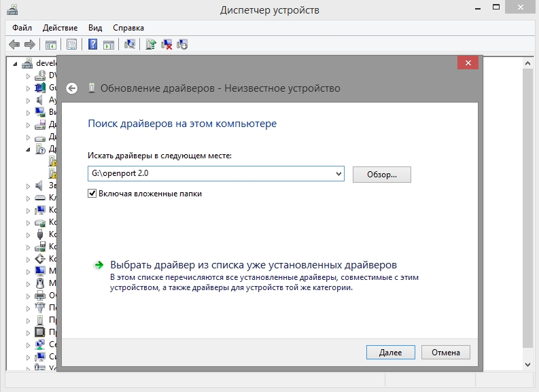Click the vertical scrollbar thumb

pyautogui.click(x=527, y=208)
